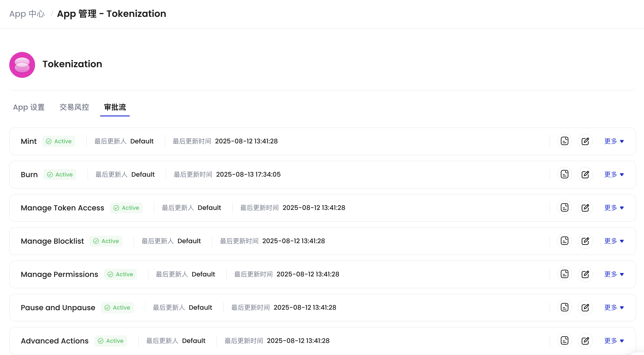Screen dimensions: 644x355
Task: Open the view icon for Pause and Unpause
Action: (x=565, y=307)
